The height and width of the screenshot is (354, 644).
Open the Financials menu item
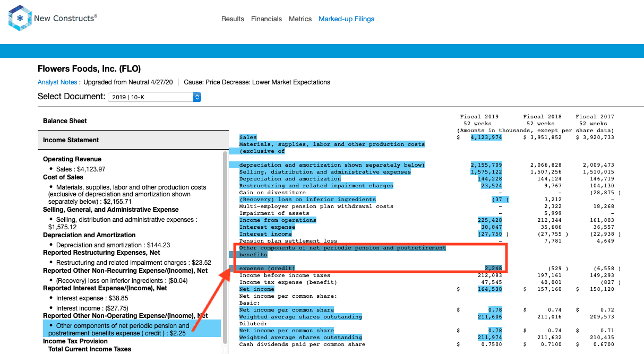[x=267, y=19]
